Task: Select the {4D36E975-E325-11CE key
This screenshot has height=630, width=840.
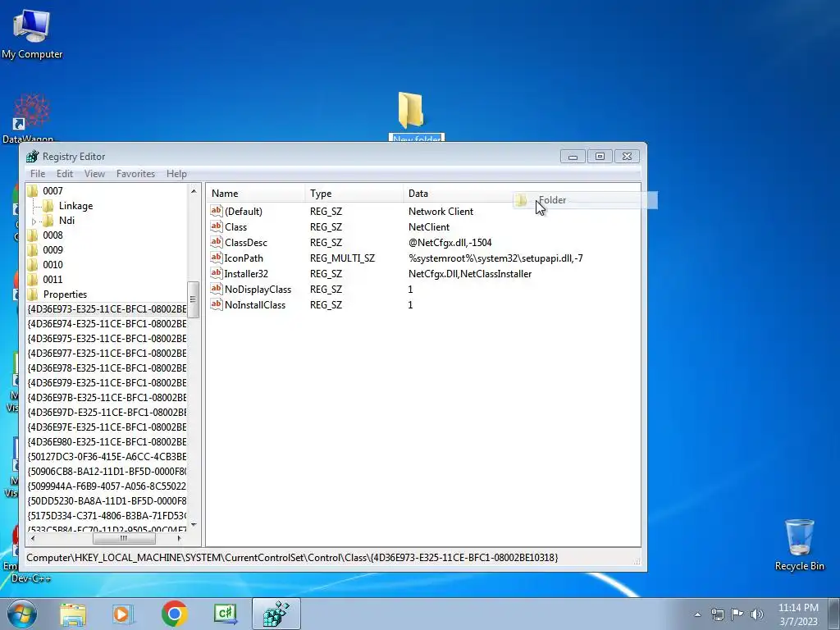Action: (107, 339)
